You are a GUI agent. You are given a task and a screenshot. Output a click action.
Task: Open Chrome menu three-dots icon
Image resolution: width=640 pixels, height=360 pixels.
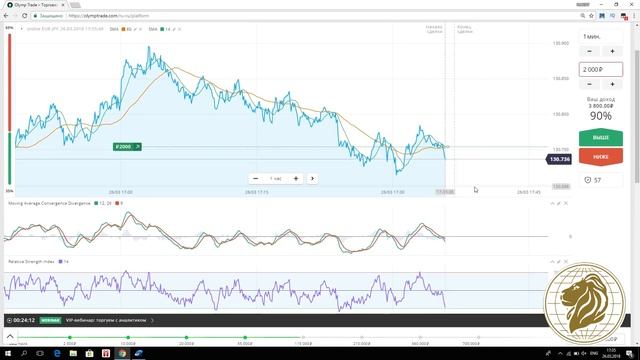(x=635, y=16)
